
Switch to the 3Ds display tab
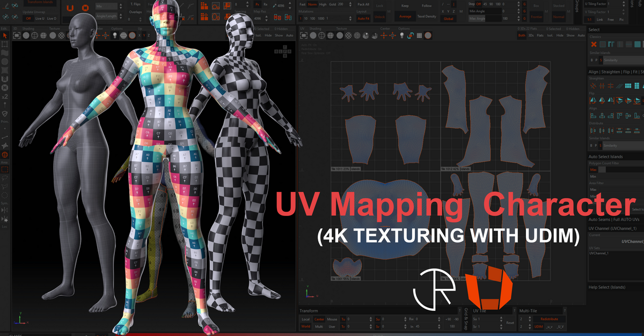531,35
